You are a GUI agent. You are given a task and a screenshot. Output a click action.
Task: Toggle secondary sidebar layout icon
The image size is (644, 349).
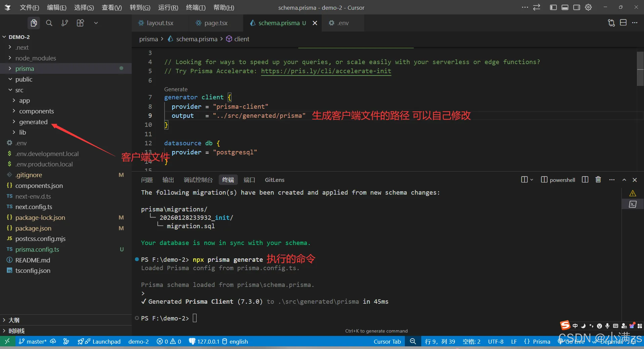pos(576,7)
